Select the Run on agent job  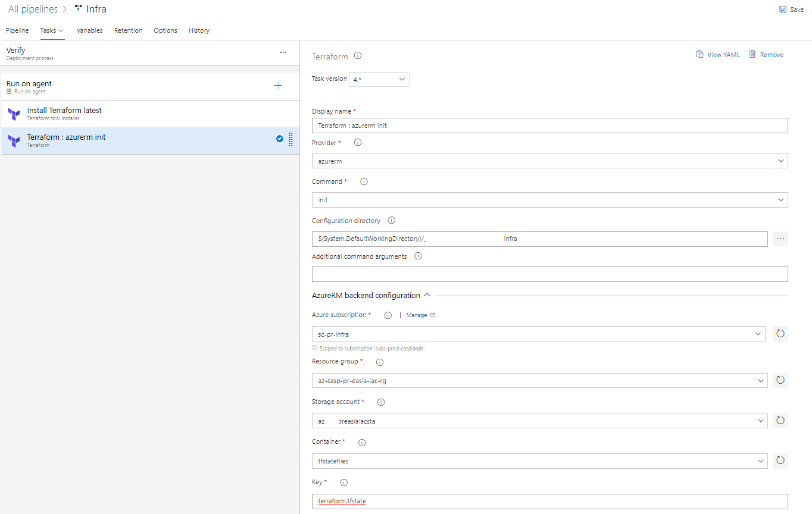[149, 87]
